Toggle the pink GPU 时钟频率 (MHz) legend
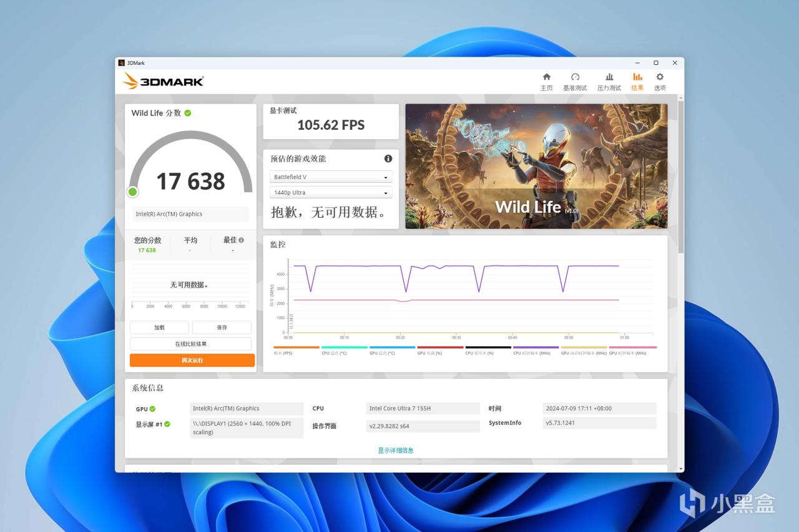The image size is (799, 532). coord(632,351)
